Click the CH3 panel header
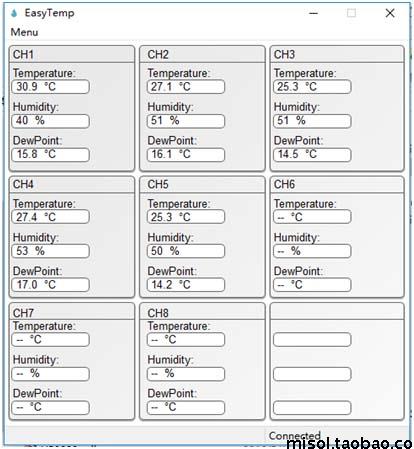 coord(337,54)
